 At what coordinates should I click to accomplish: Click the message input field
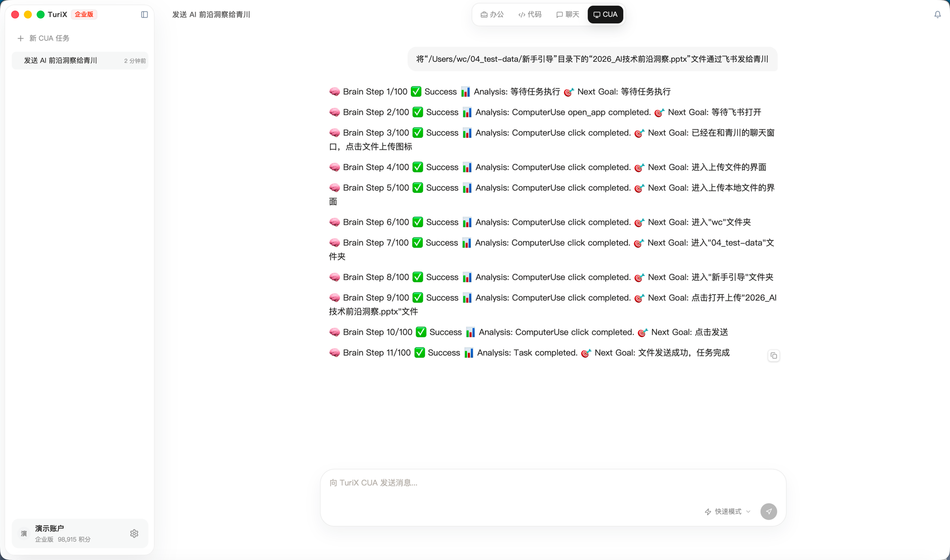coord(553,483)
